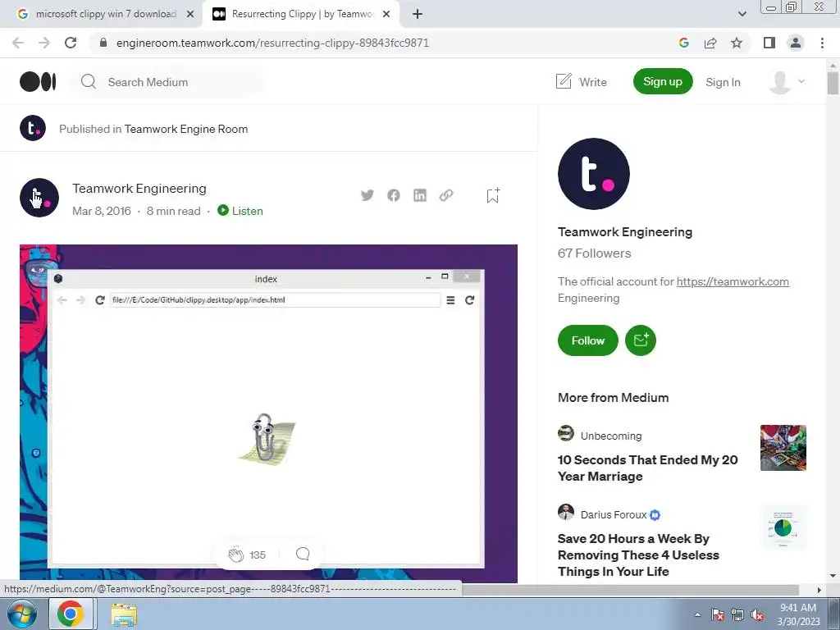
Task: Go forward in browser history
Action: [x=44, y=43]
